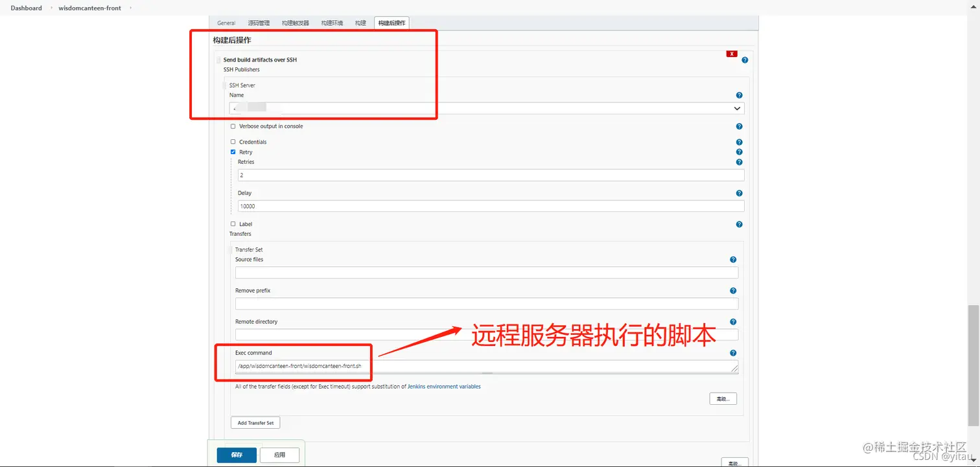Image resolution: width=980 pixels, height=467 pixels.
Task: Select the 构建后操作 tab
Action: [x=391, y=23]
